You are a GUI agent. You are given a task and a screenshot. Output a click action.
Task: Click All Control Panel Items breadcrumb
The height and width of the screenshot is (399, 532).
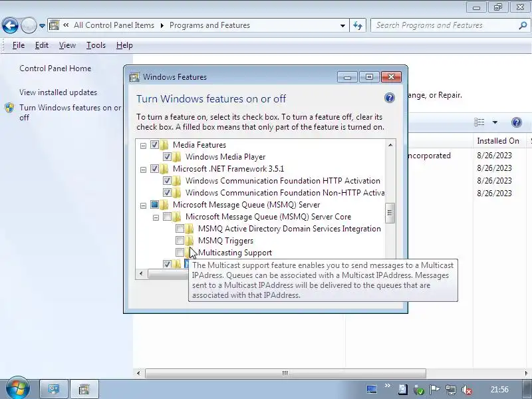(114, 25)
